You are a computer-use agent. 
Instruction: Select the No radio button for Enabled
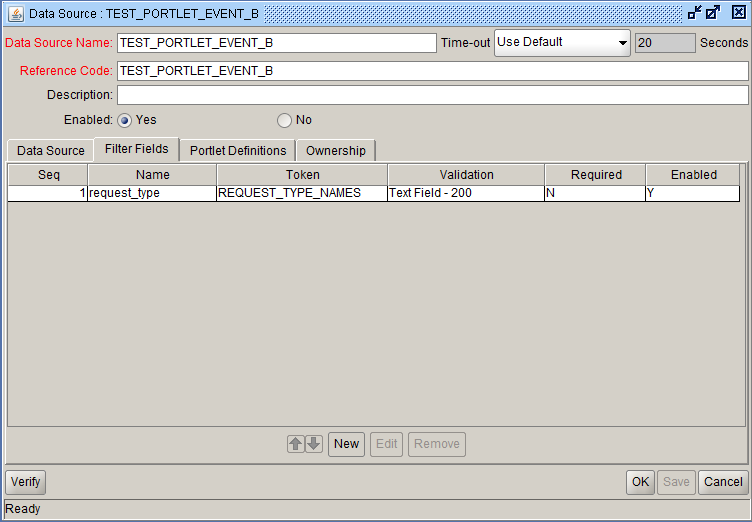pyautogui.click(x=285, y=120)
